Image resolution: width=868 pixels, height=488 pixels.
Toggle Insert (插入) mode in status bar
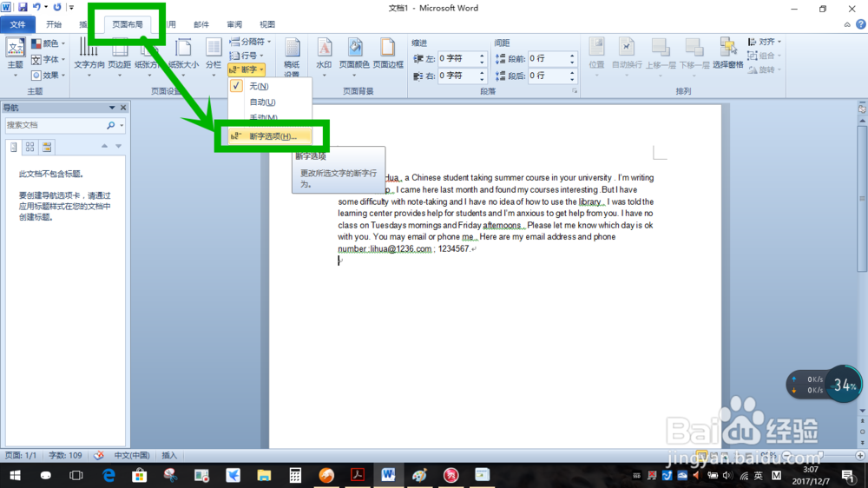pos(169,455)
